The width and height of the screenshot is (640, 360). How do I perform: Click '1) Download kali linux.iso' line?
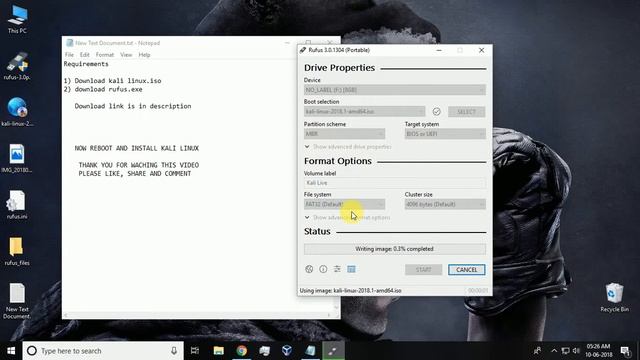pyautogui.click(x=112, y=81)
